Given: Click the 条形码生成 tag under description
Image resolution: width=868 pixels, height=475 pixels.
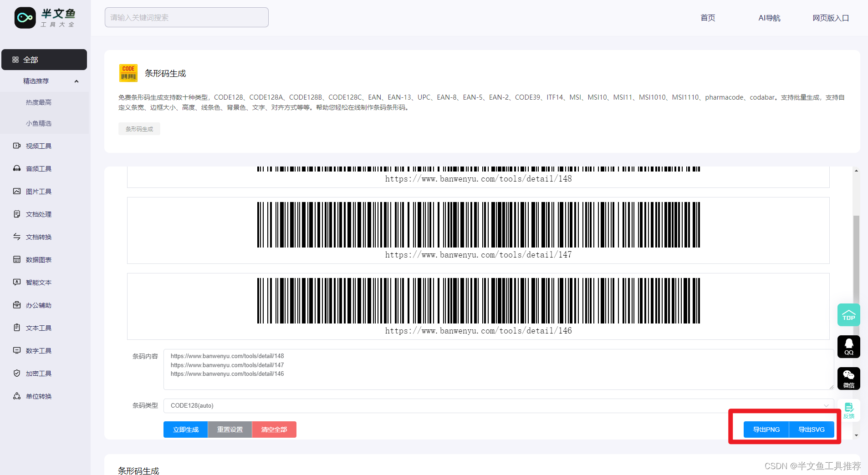Looking at the screenshot, I should point(139,129).
